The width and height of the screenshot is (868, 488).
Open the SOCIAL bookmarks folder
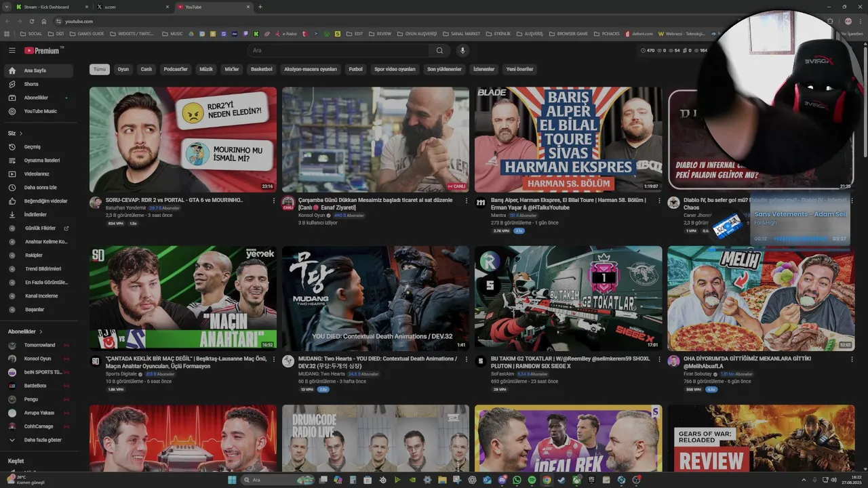(31, 33)
